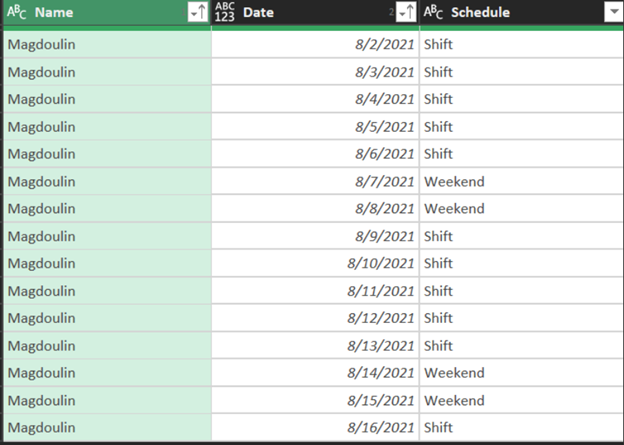Click the ABC text type icon on Schedule column

[x=433, y=12]
